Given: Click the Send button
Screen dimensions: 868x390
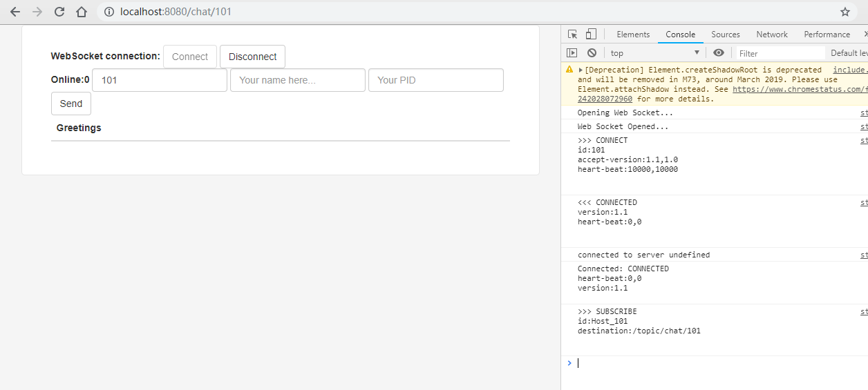Looking at the screenshot, I should click(71, 104).
